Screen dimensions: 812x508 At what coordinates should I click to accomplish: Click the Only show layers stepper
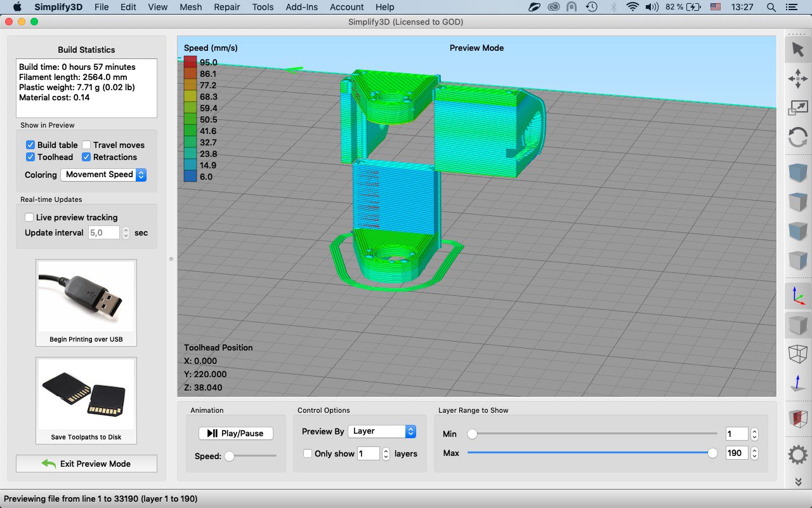(386, 453)
